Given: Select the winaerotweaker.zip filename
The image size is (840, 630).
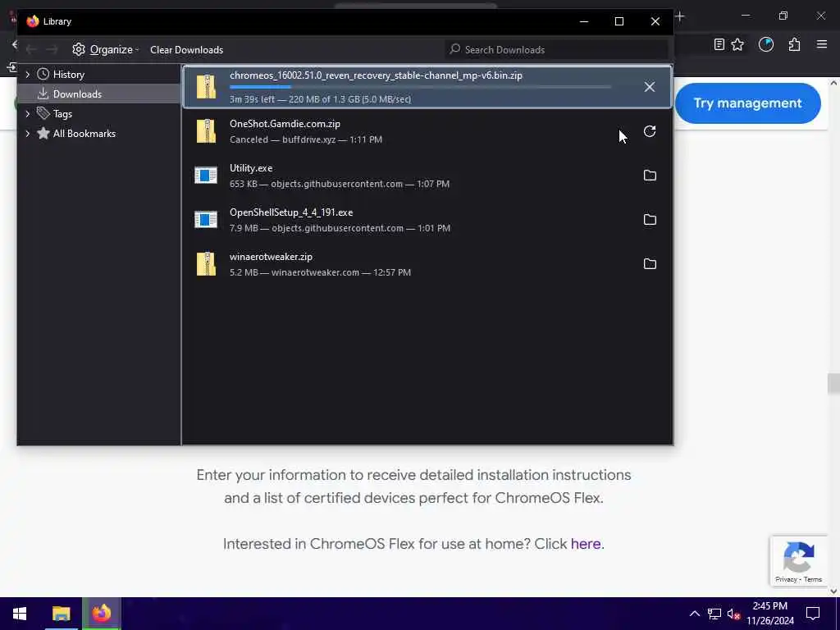Looking at the screenshot, I should coord(271,257).
